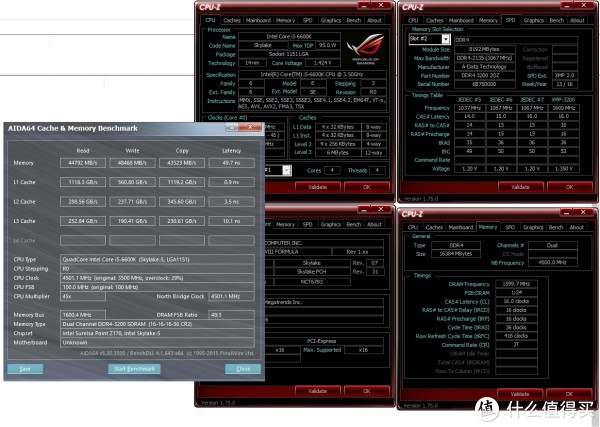The width and height of the screenshot is (600, 427).
Task: Open SPD tab in CPU window
Action: [x=308, y=20]
